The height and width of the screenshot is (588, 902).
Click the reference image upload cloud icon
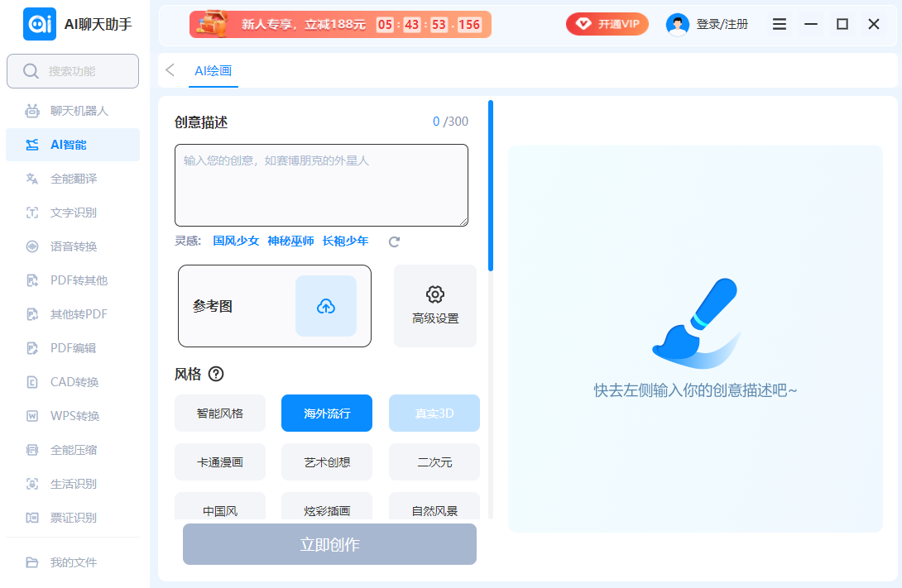pos(326,306)
